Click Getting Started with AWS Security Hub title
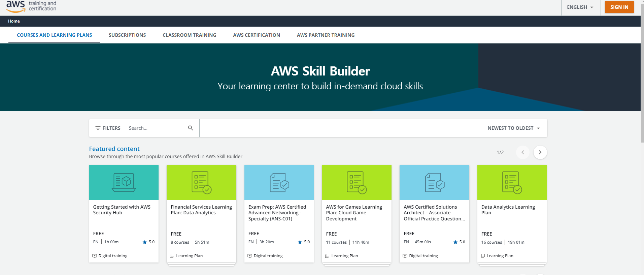644x275 pixels. point(122,210)
